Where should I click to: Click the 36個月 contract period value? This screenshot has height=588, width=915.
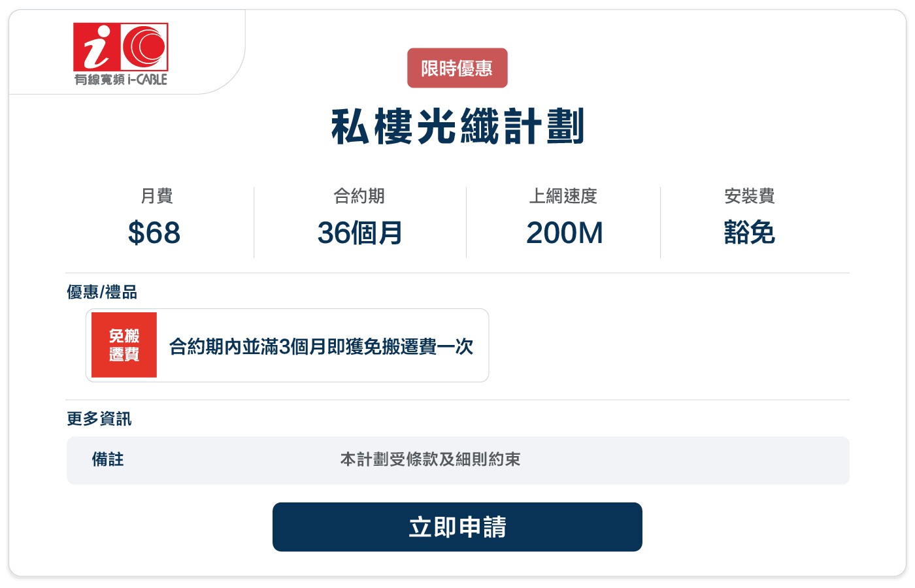[x=360, y=233]
